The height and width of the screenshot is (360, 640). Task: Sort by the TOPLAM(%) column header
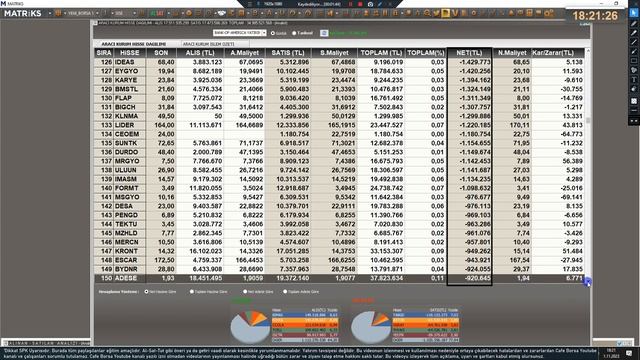tap(426, 53)
